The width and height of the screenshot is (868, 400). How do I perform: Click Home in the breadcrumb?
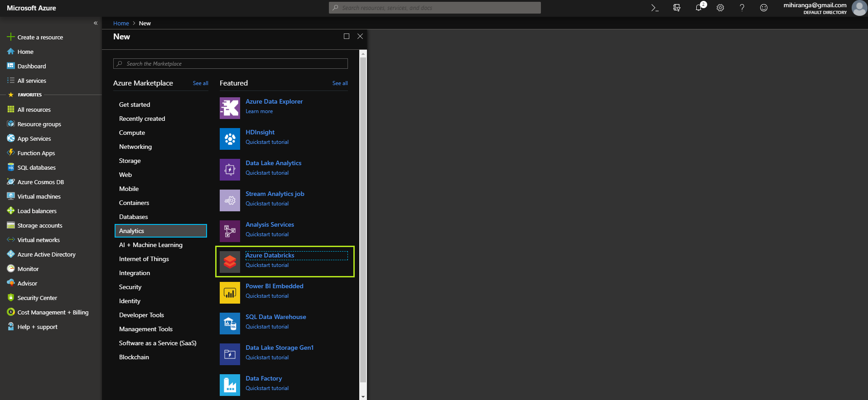(121, 23)
